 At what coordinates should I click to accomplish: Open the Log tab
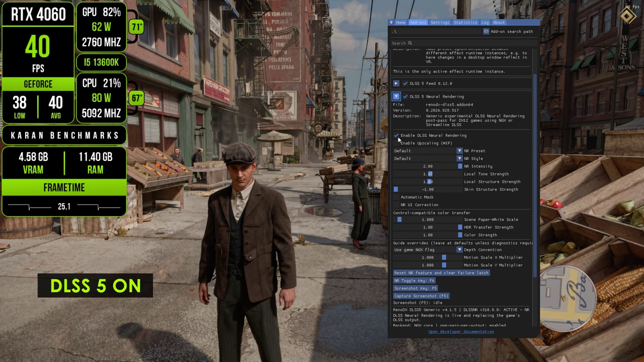click(485, 22)
